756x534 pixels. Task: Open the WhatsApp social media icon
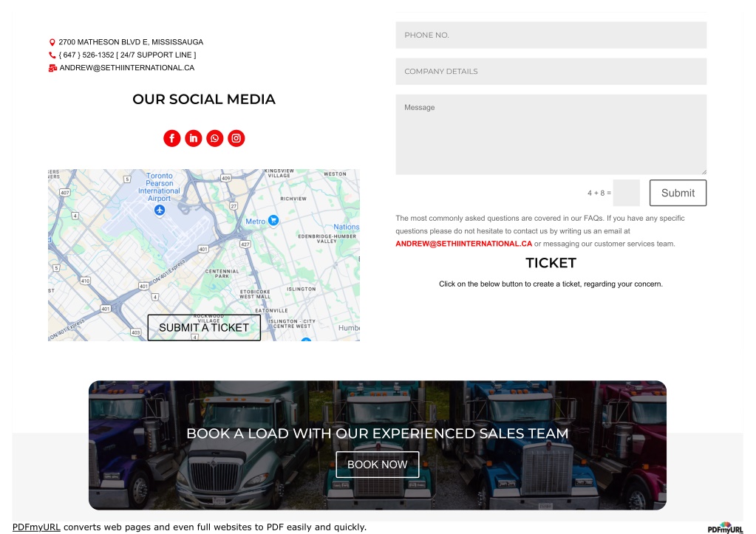click(x=214, y=138)
